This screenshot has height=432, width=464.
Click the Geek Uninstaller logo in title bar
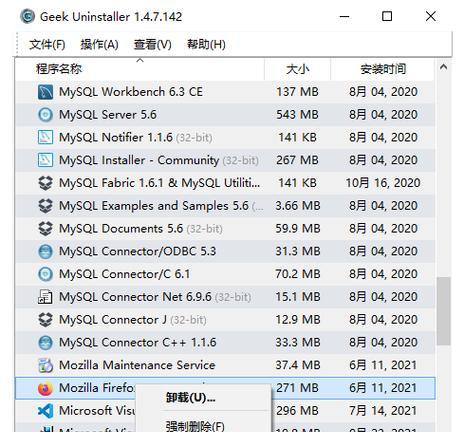27,16
